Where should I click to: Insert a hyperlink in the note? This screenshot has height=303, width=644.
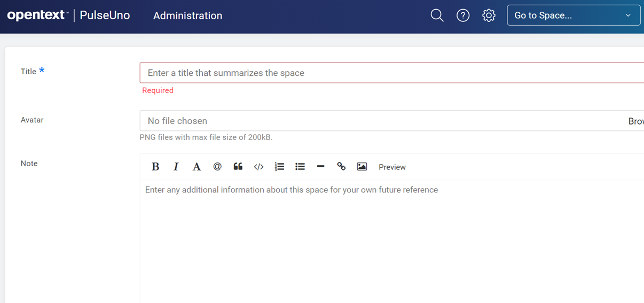point(341,167)
